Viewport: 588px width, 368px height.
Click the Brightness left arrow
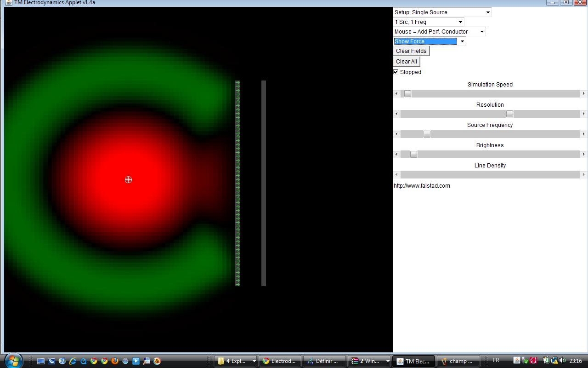(397, 155)
